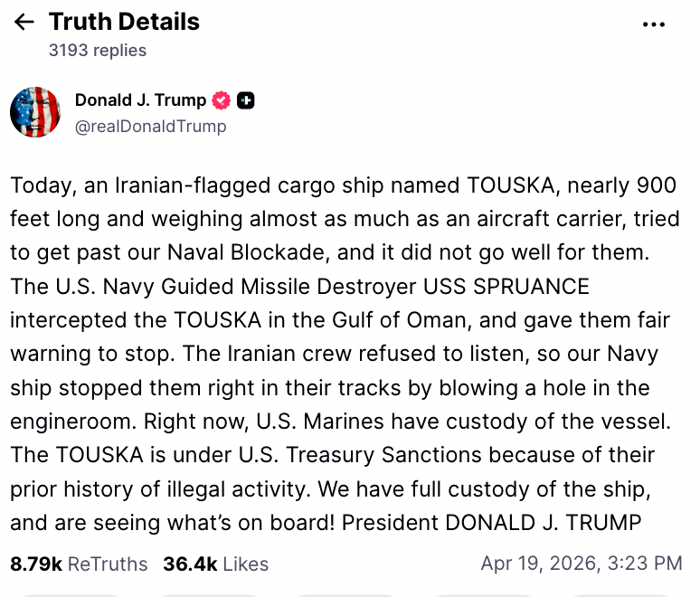Show the 8.79k ReTruths list
The height and width of the screenshot is (597, 700).
[x=79, y=564]
